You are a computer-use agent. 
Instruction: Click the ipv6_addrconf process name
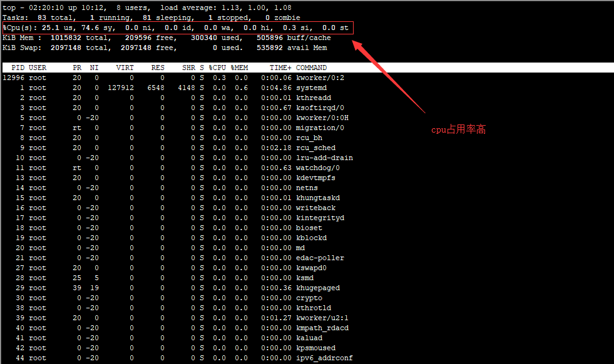(x=324, y=358)
